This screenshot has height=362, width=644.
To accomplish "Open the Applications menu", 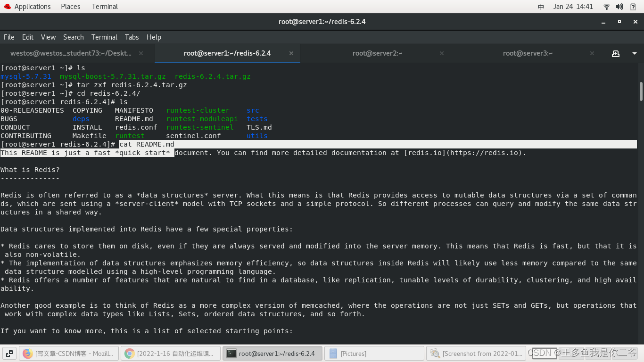I will tap(32, 7).
